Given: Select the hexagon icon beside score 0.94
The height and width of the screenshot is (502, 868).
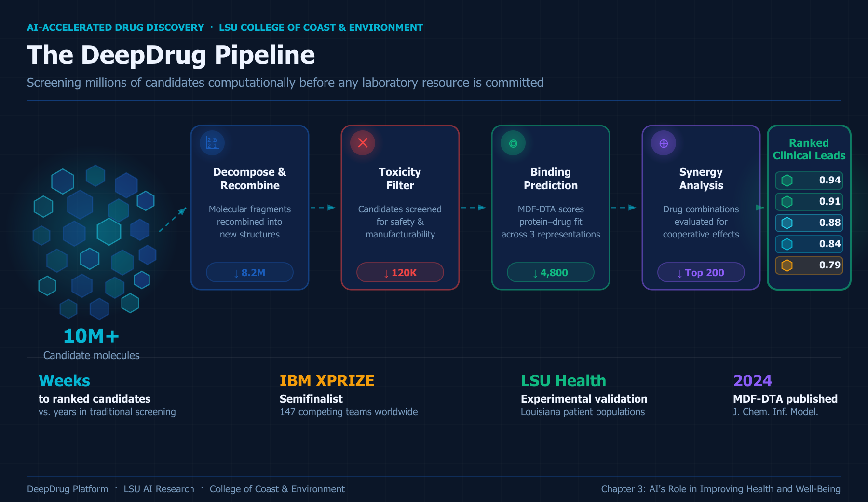Looking at the screenshot, I should click(787, 181).
